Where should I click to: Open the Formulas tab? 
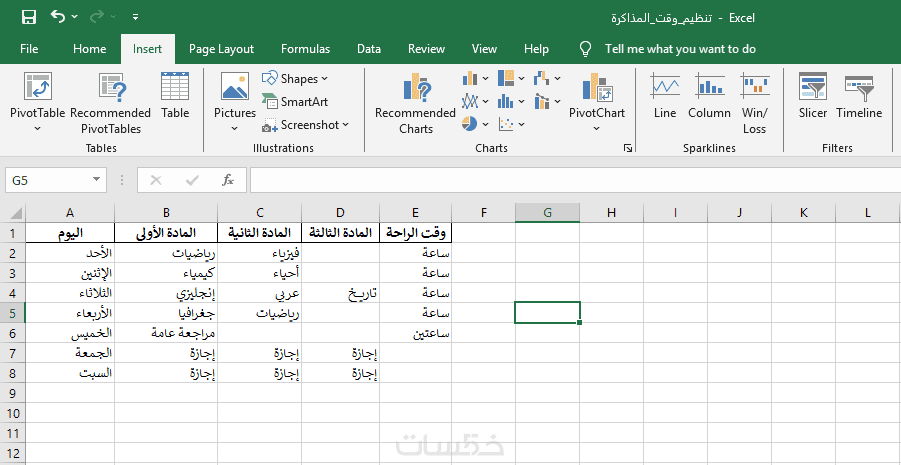pos(305,48)
